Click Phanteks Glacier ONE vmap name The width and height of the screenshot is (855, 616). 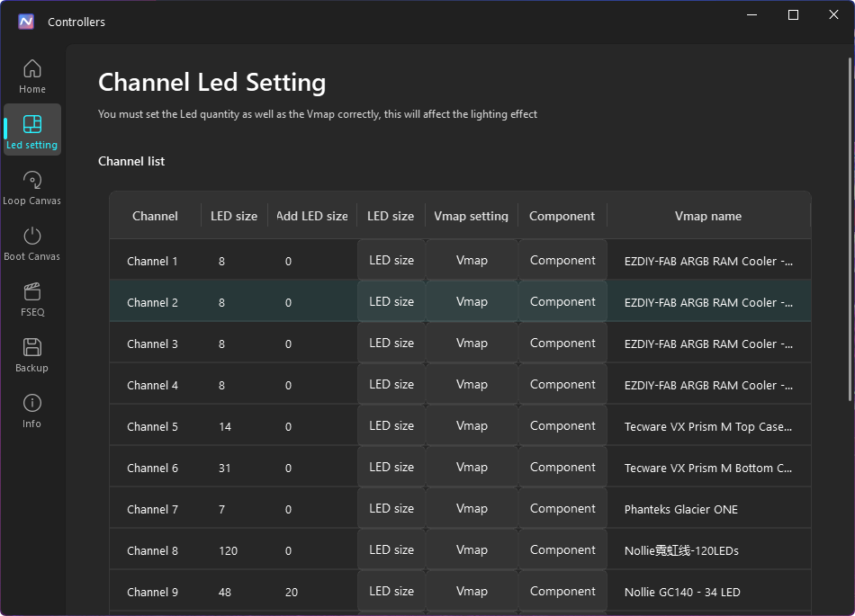pyautogui.click(x=681, y=510)
